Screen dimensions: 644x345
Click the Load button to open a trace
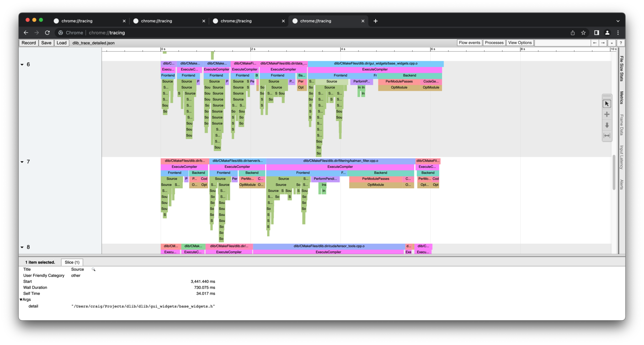click(61, 42)
